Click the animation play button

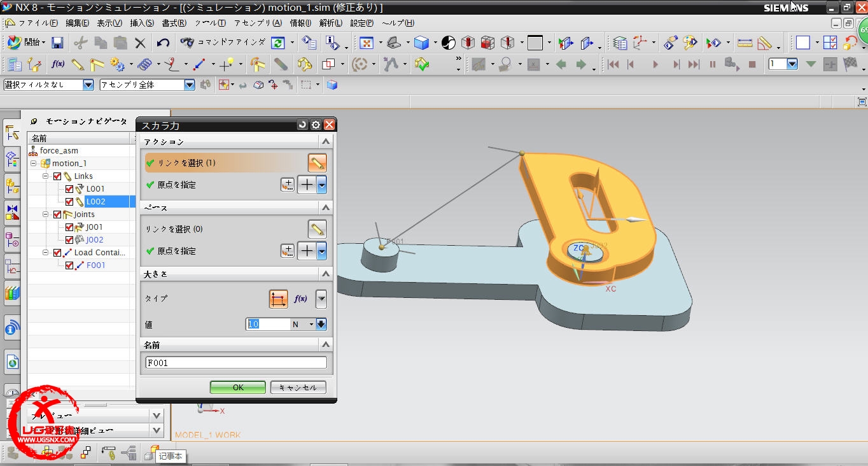point(655,64)
